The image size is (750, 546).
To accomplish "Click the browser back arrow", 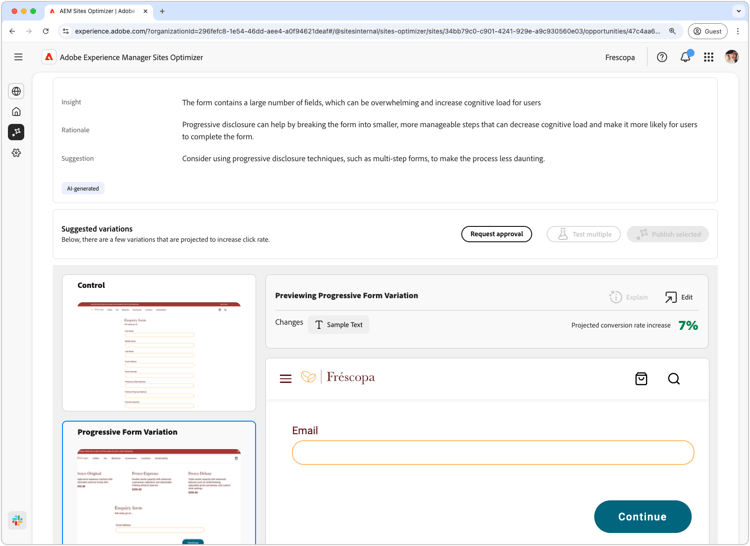I will click(12, 31).
